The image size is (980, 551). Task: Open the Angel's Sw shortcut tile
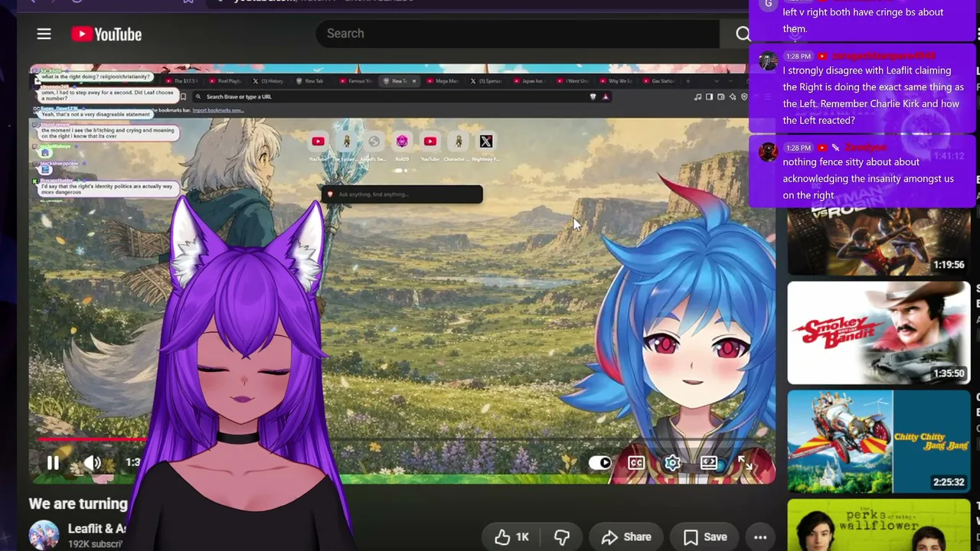(374, 142)
